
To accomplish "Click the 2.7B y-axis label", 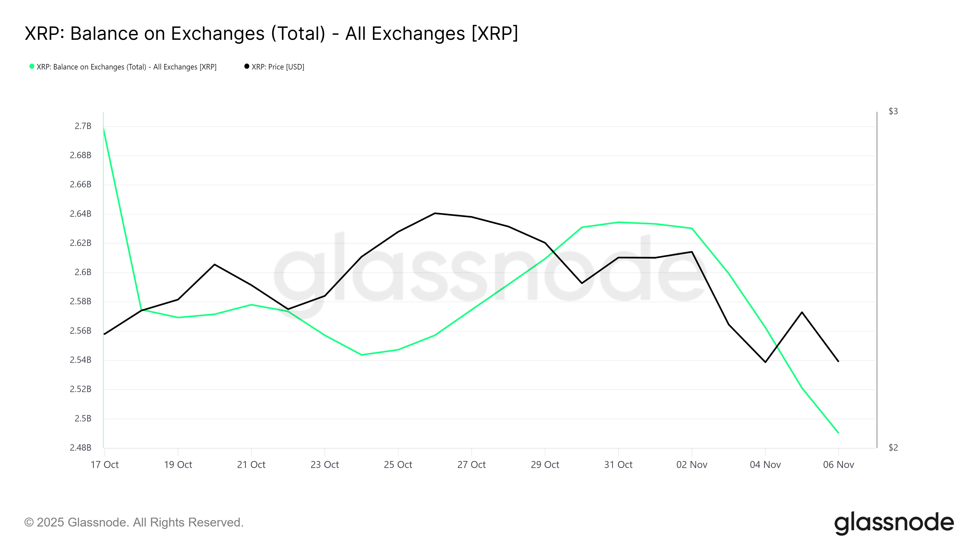I will (x=83, y=126).
